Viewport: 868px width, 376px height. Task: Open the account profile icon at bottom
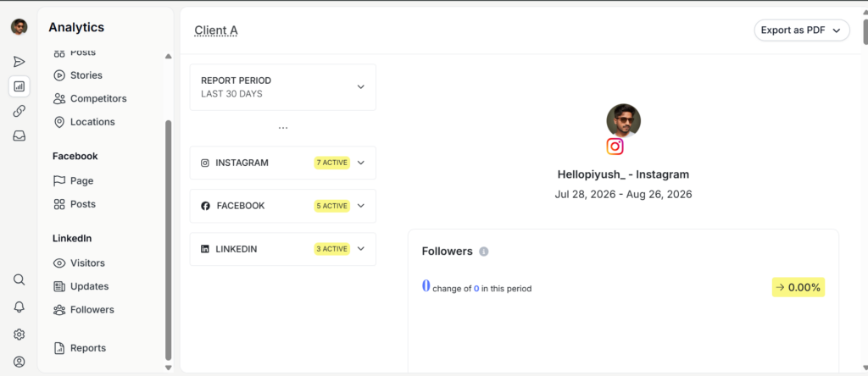[19, 362]
